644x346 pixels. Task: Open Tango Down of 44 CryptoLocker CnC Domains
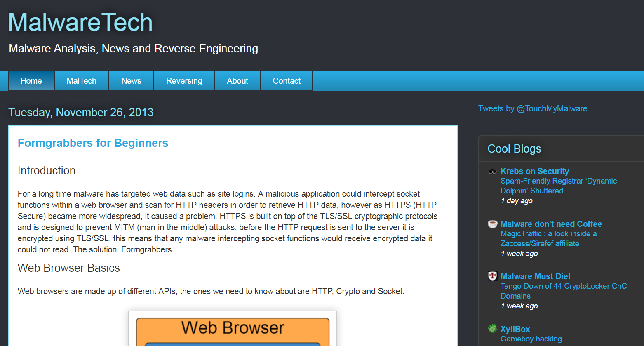[564, 291]
